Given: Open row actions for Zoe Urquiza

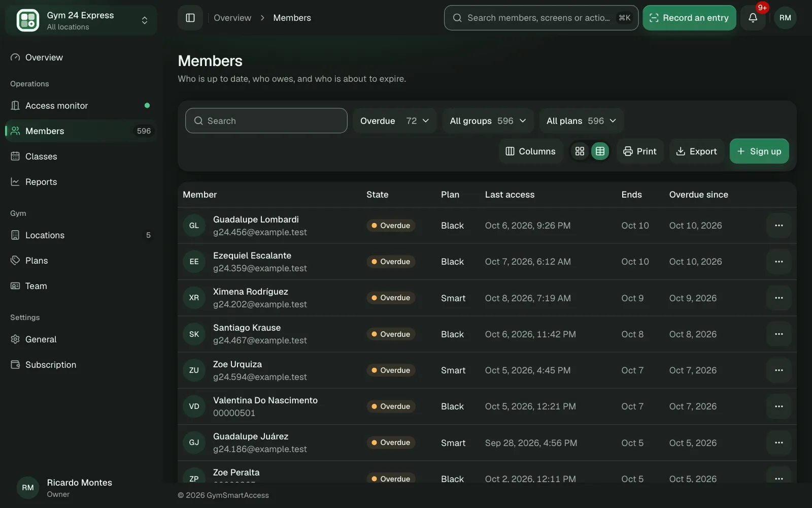Looking at the screenshot, I should [x=779, y=370].
